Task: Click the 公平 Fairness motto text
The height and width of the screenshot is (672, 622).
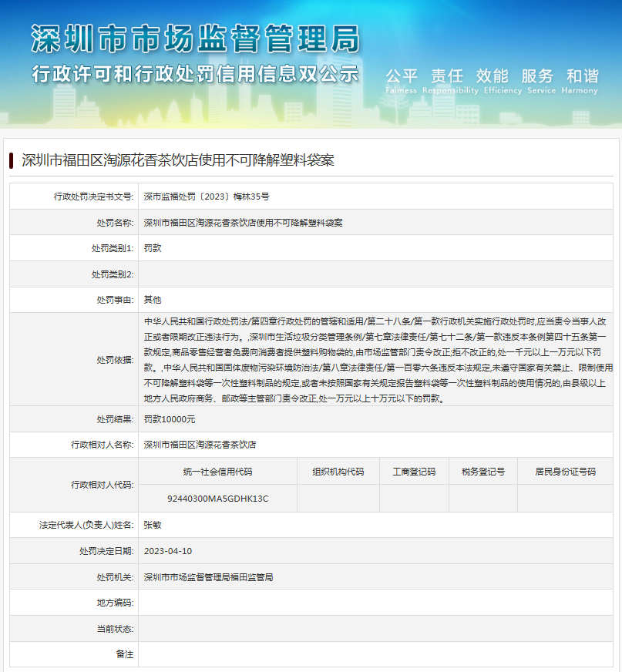Action: [402, 81]
